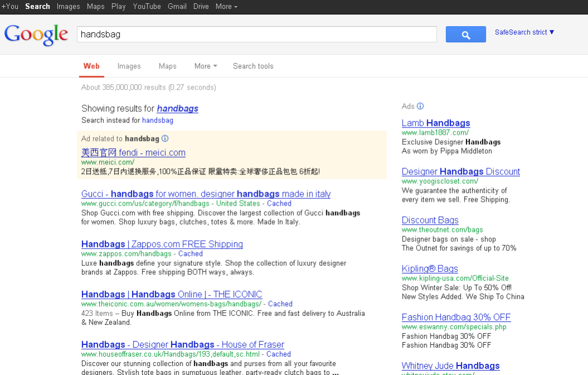Viewport: 588px width, 375px height.
Task: Open the SafeSearch strict dropdown
Action: click(525, 32)
